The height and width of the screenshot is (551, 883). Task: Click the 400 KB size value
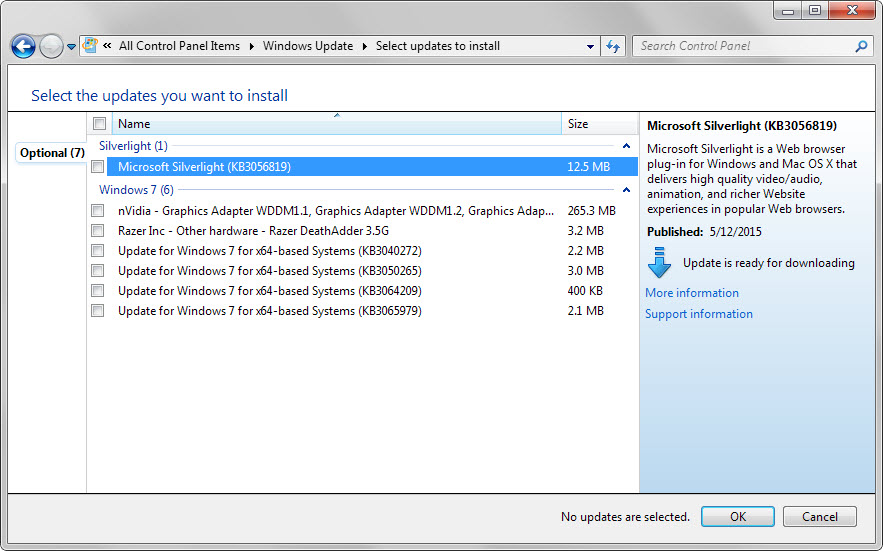pyautogui.click(x=585, y=291)
